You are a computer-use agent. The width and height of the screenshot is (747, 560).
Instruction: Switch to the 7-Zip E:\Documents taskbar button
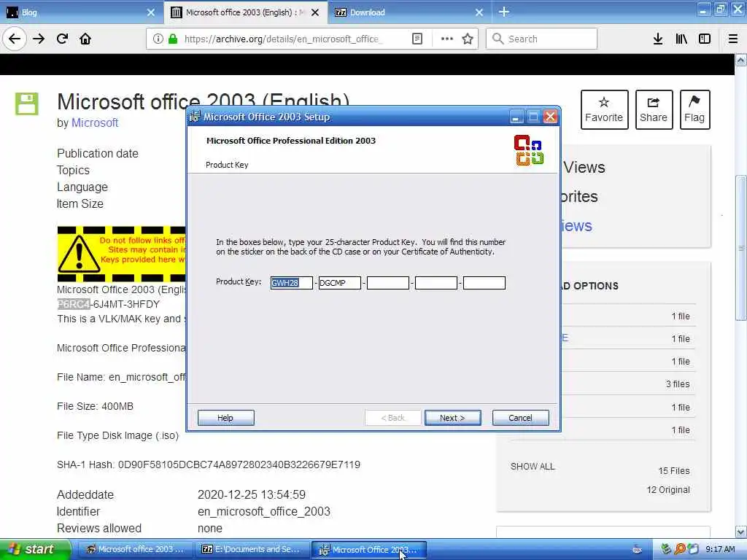251,549
